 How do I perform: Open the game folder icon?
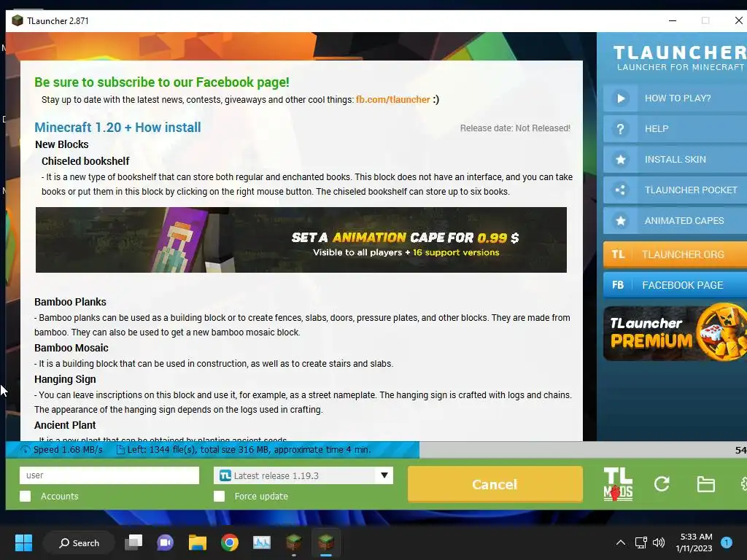click(x=705, y=484)
